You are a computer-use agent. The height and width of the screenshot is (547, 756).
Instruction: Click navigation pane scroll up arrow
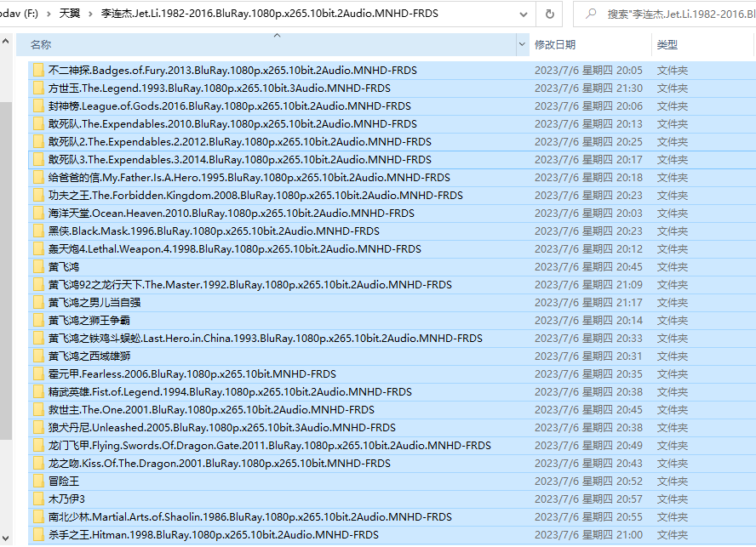(5, 42)
